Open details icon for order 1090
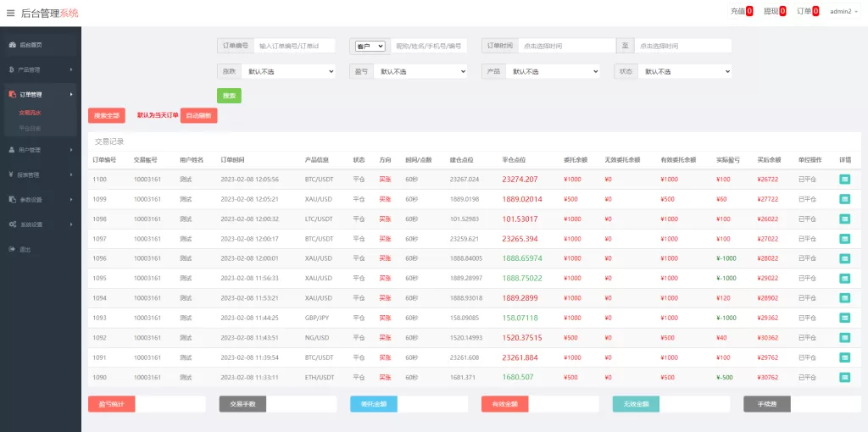The image size is (868, 432). pos(845,377)
